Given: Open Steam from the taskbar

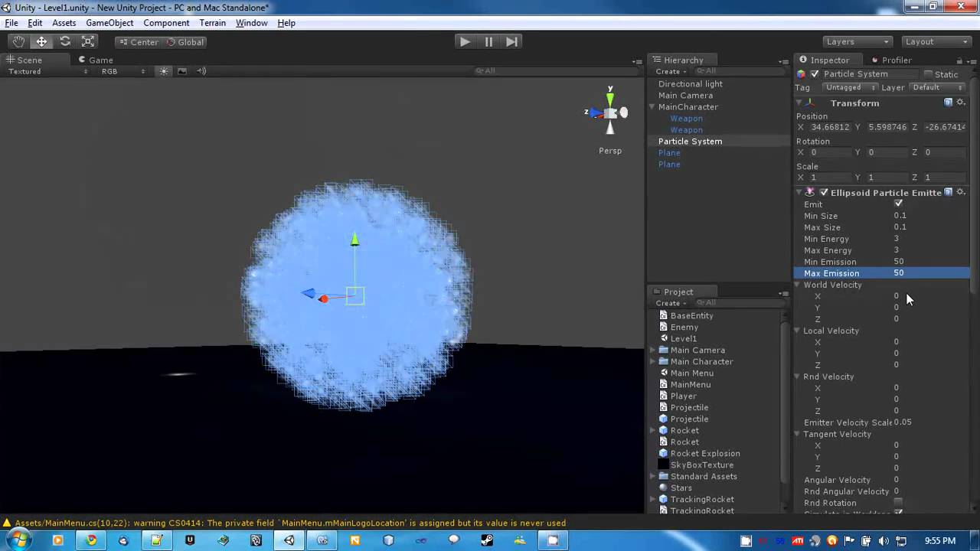Looking at the screenshot, I should 487,540.
